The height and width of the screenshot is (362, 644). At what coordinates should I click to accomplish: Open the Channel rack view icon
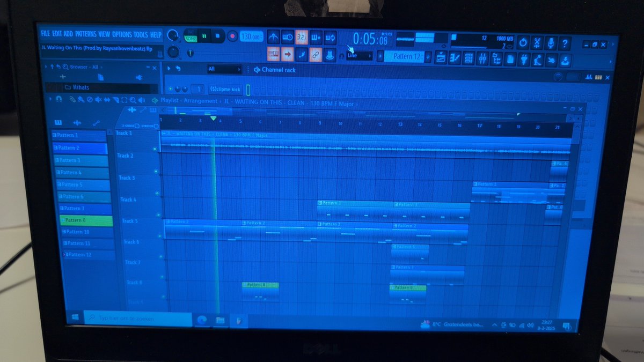(x=469, y=58)
